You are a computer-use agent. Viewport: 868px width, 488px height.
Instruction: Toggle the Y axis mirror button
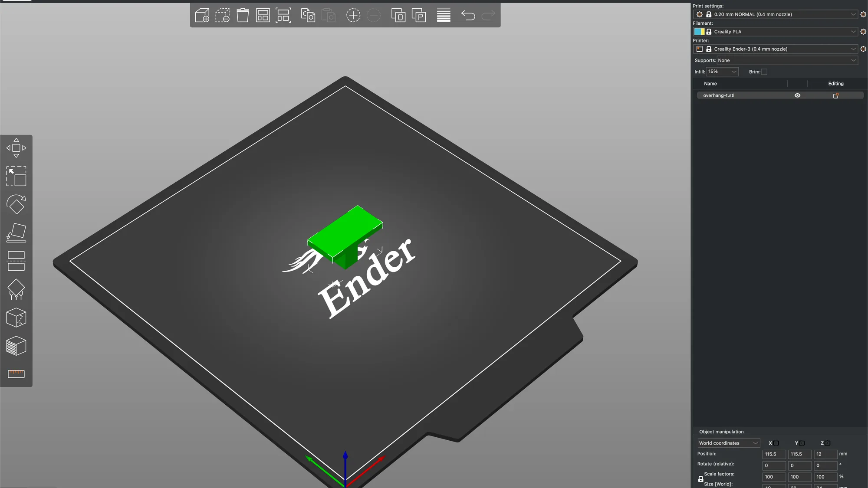pyautogui.click(x=802, y=443)
